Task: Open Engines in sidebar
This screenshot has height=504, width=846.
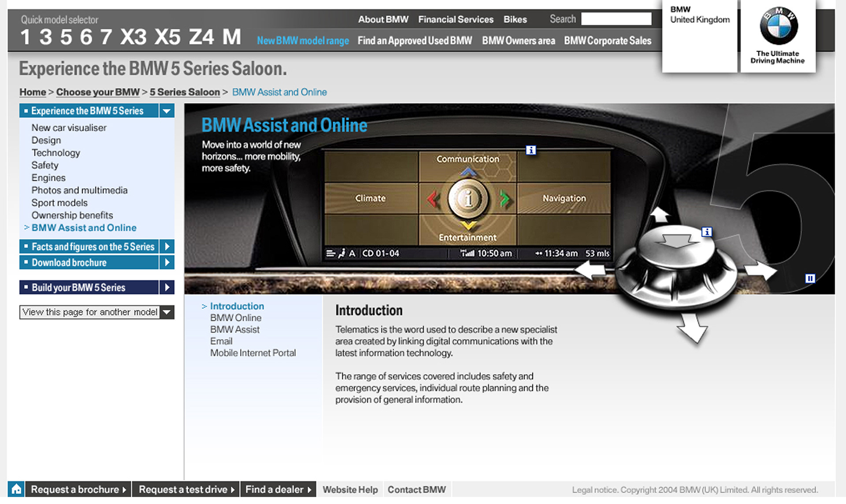Action: point(48,178)
